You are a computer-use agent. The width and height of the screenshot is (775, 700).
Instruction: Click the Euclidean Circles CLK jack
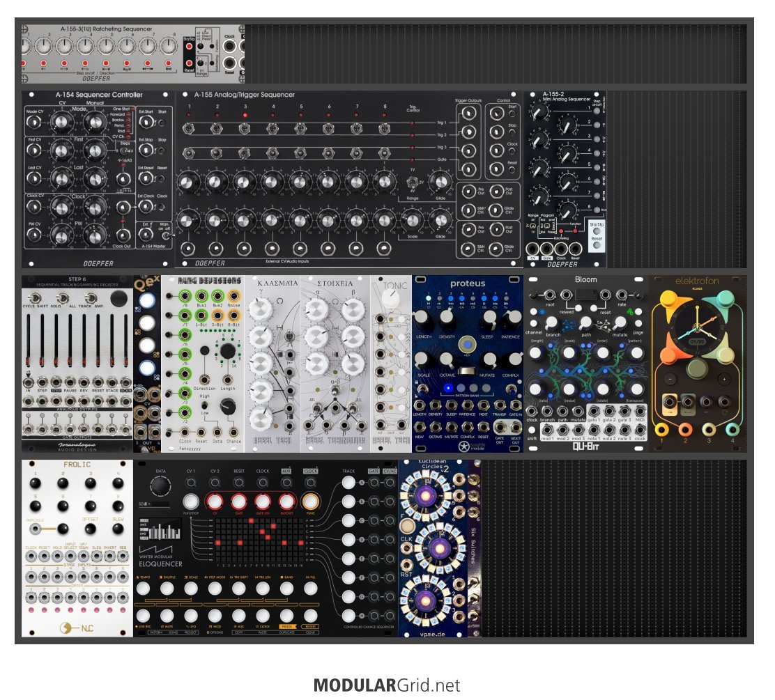[406, 547]
